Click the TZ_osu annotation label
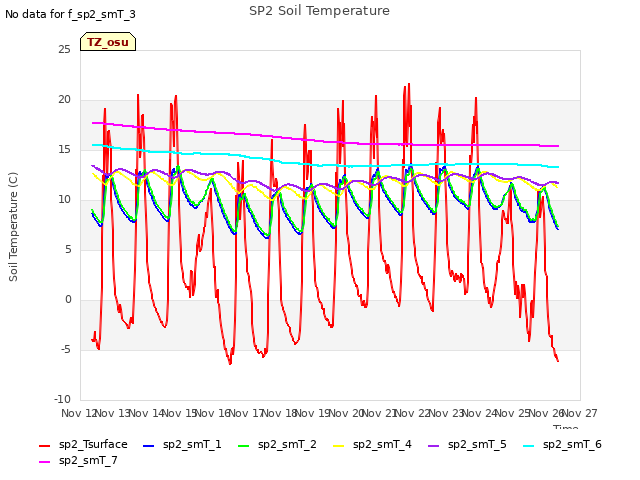 coord(108,42)
